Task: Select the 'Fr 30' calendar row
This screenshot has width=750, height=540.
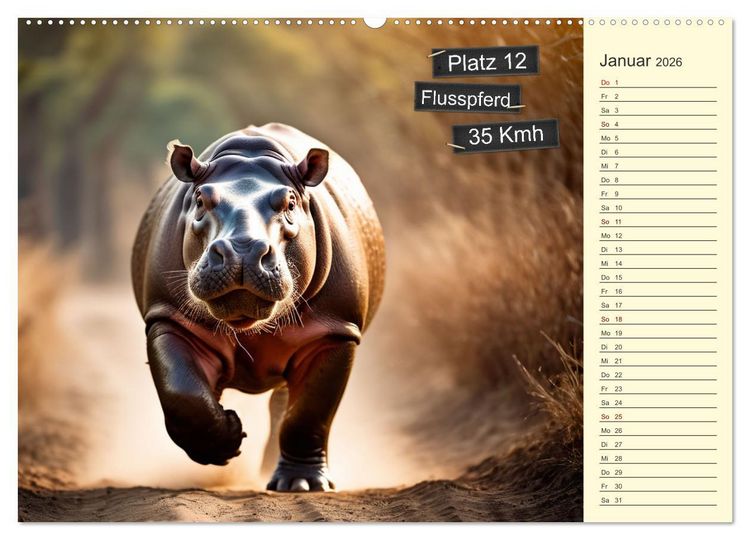Action: [x=658, y=486]
